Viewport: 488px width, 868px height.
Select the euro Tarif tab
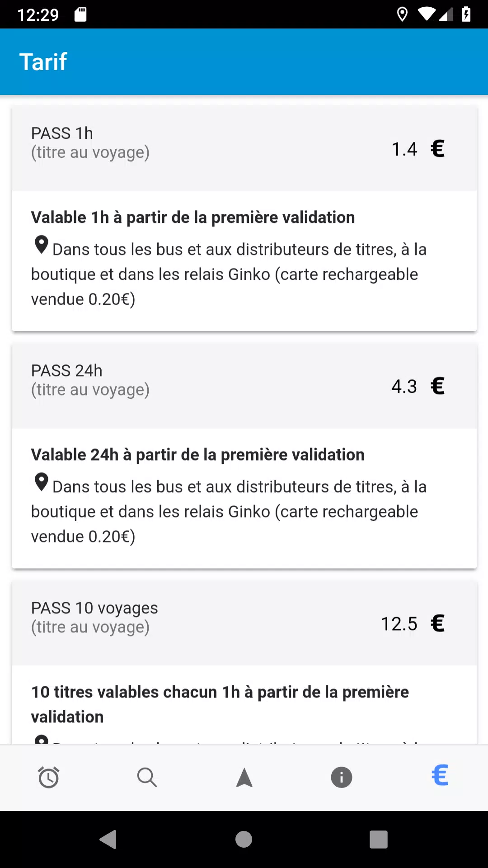pos(440,775)
